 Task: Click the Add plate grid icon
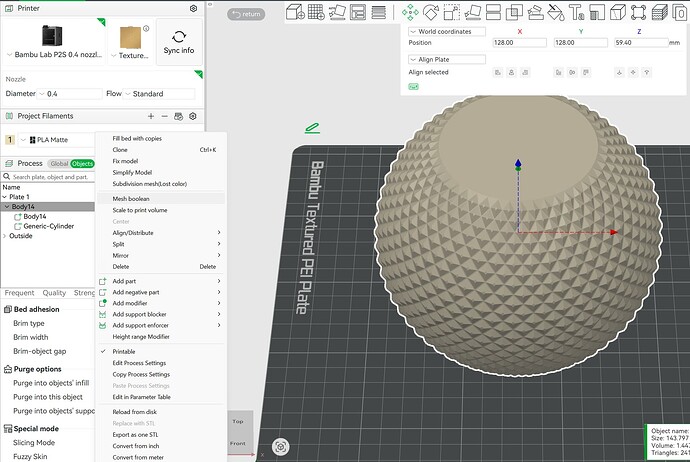click(316, 12)
